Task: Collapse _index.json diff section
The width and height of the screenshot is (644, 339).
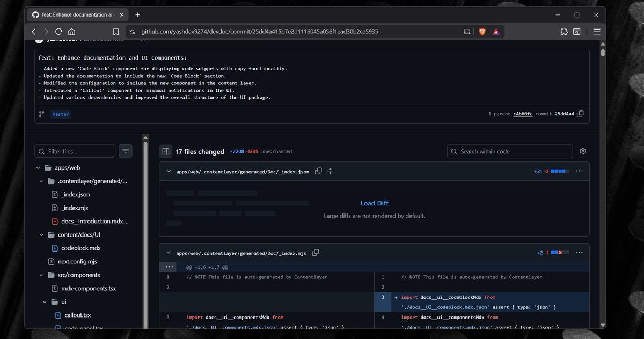Action: [169, 172]
